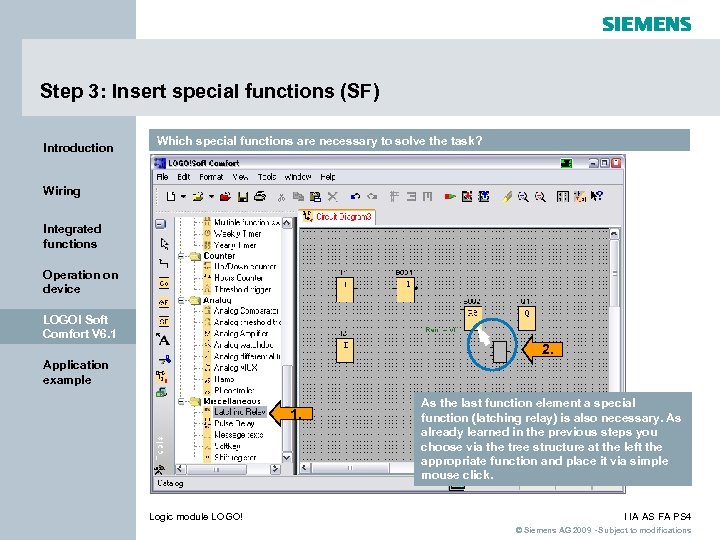This screenshot has height=540, width=720.
Task: Select Weekly Timer in the tree
Action: pos(238,234)
